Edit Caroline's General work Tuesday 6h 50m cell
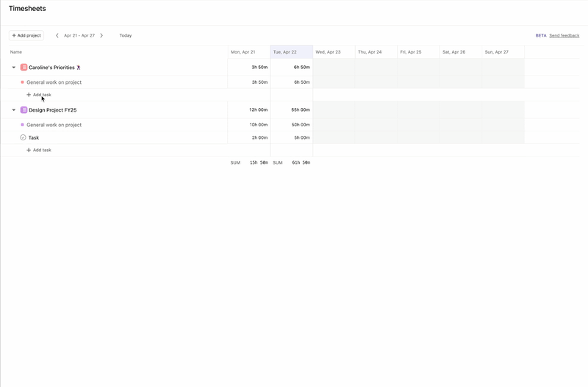Image resolution: width=588 pixels, height=387 pixels. [292, 82]
